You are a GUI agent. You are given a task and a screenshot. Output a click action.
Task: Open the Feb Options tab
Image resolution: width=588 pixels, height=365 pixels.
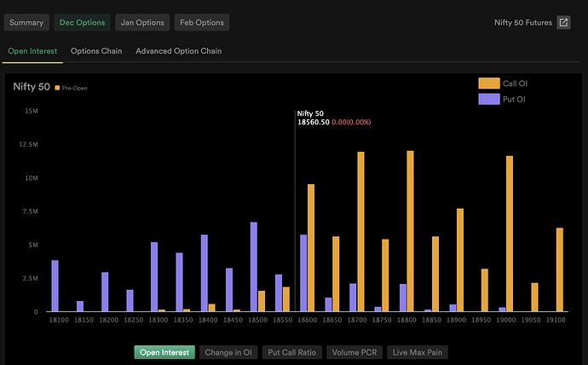pyautogui.click(x=202, y=22)
